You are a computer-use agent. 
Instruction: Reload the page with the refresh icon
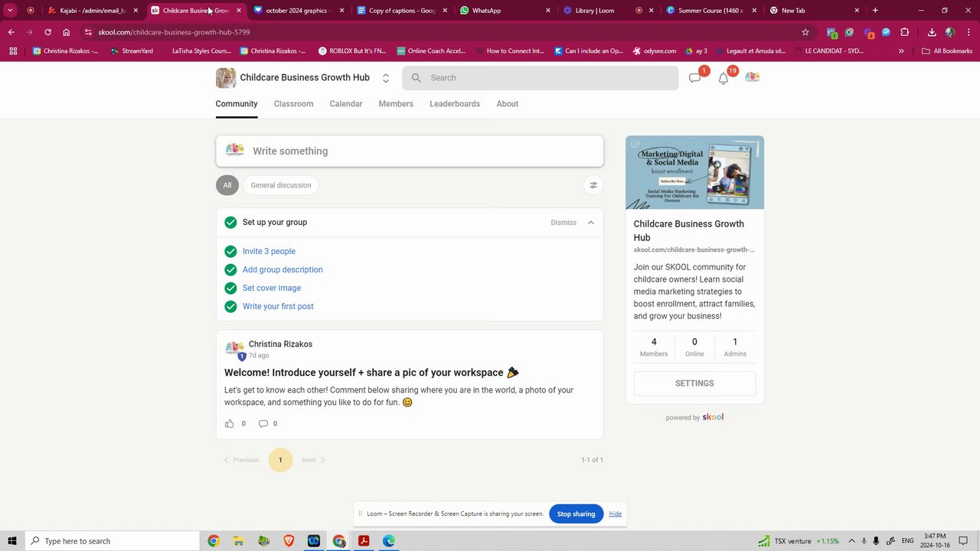tap(47, 32)
